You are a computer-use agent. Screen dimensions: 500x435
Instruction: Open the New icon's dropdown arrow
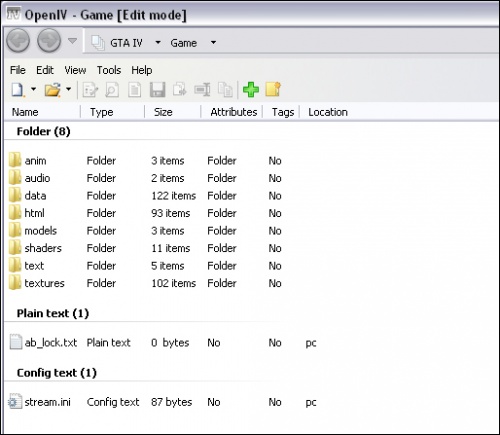point(33,89)
